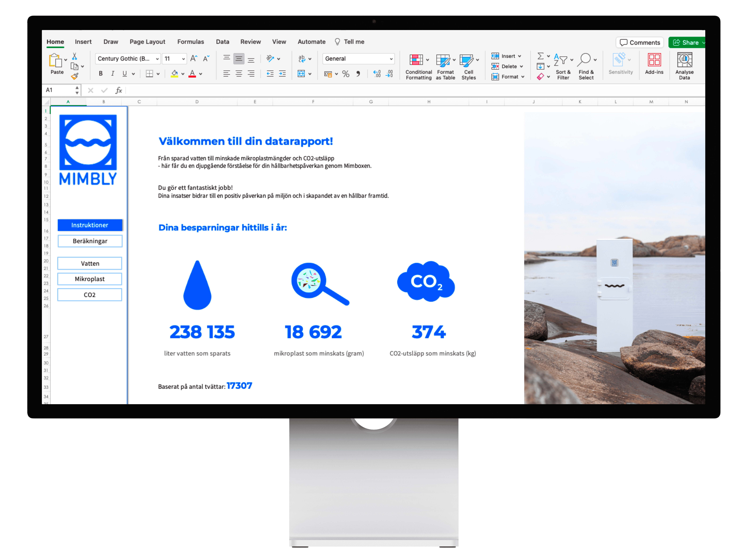Click the Comments button

[x=640, y=43]
